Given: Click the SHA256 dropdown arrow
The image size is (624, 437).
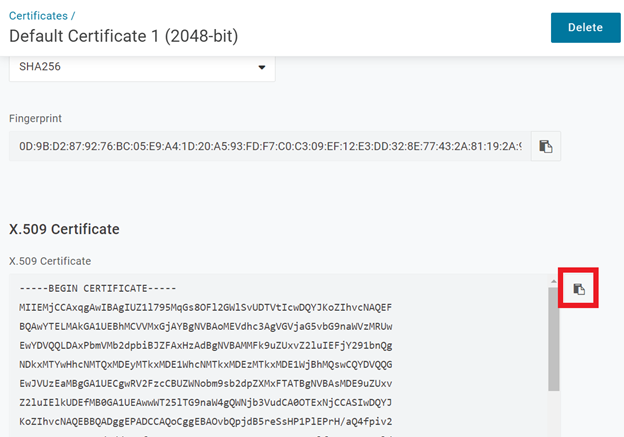Looking at the screenshot, I should pyautogui.click(x=262, y=68).
